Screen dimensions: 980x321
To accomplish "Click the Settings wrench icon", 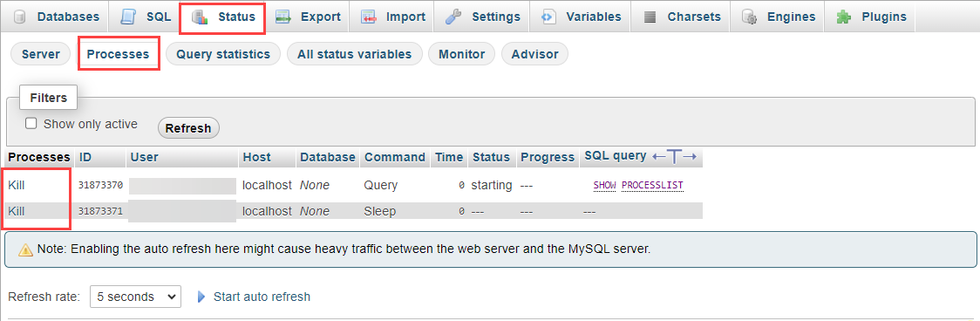I will tap(453, 17).
